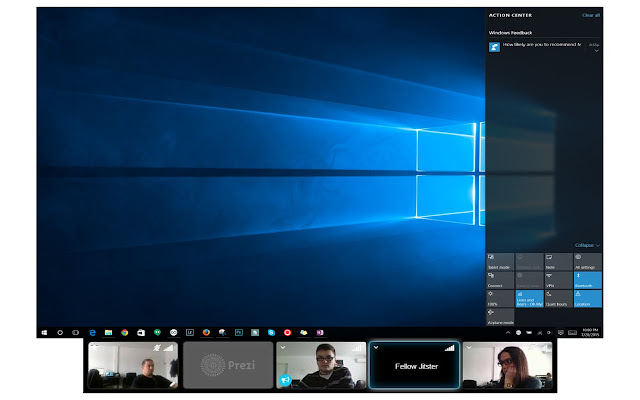This screenshot has width=640, height=400.
Task: Click muted microphone icon on first participant
Action: [157, 348]
